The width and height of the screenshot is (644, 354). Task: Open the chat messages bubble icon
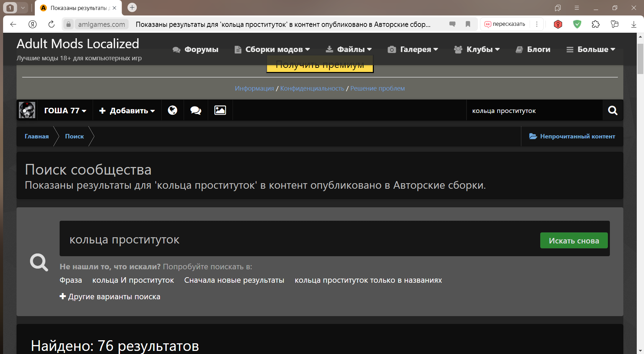tap(196, 110)
